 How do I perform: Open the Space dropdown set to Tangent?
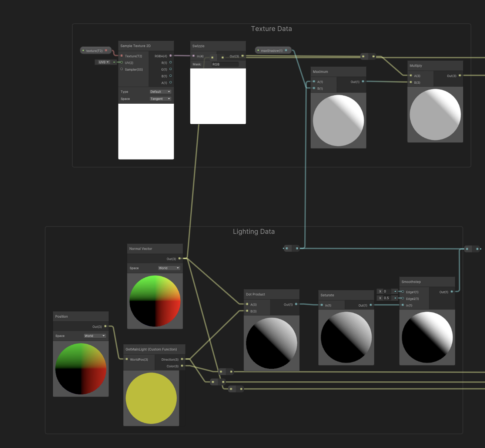click(160, 98)
